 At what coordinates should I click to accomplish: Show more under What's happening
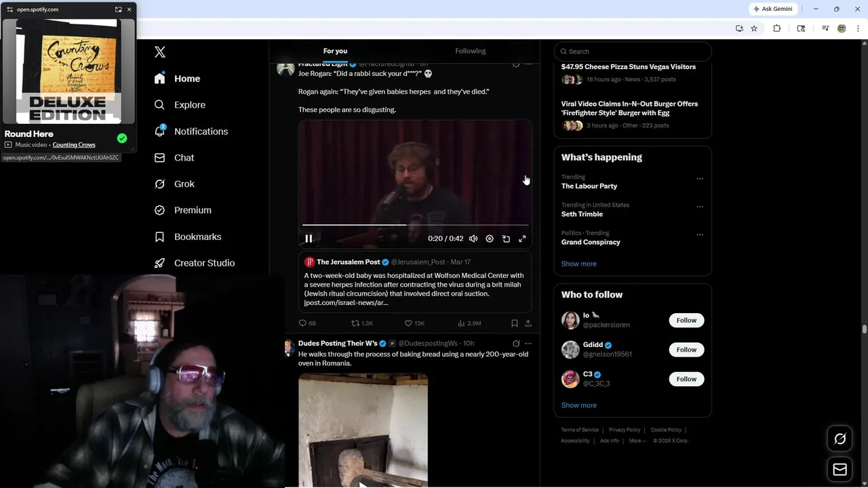tap(578, 264)
